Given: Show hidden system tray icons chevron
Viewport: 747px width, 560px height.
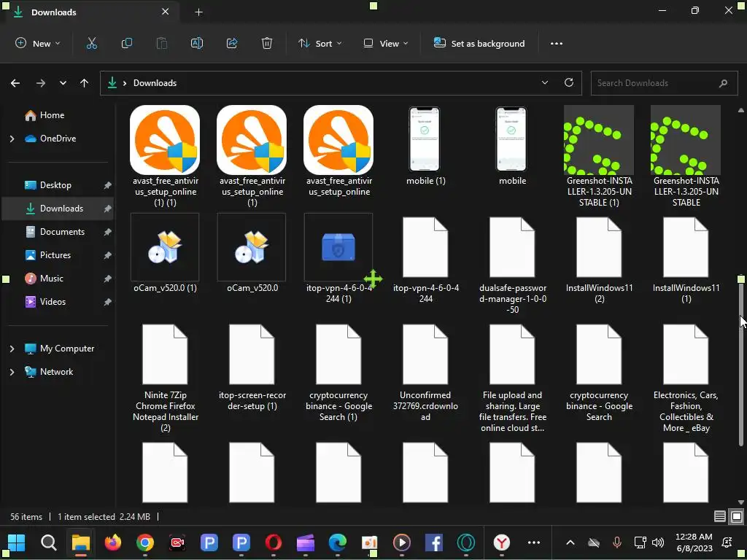Looking at the screenshot, I should coord(570,542).
